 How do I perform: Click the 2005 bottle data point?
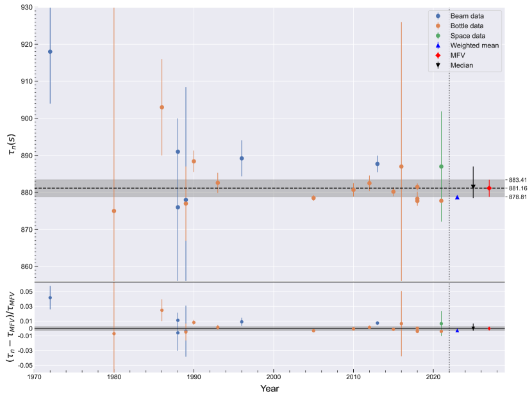coord(313,198)
